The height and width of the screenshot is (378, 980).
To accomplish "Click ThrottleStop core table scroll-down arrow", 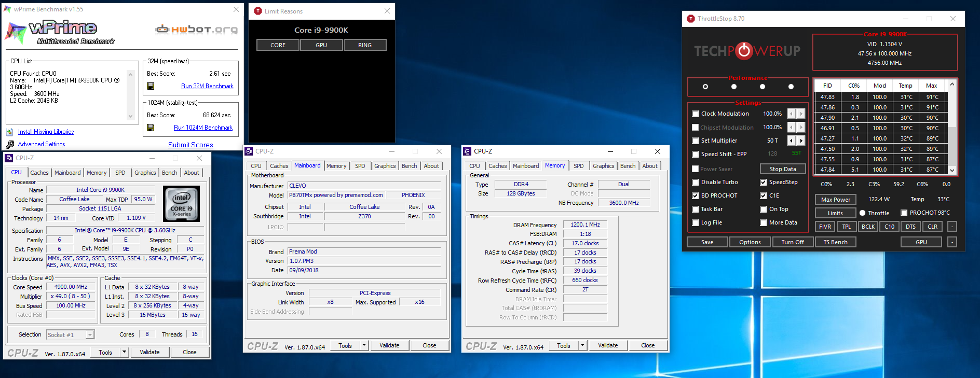I will pyautogui.click(x=952, y=170).
